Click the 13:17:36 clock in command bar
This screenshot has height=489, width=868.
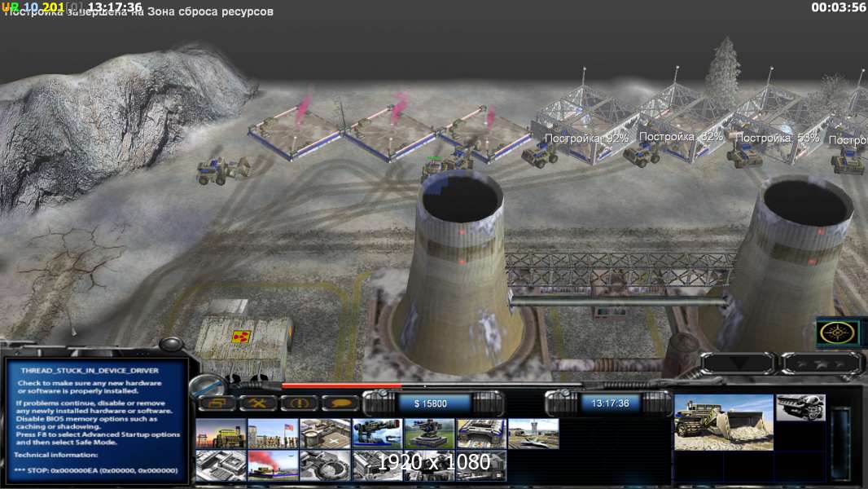(610, 403)
